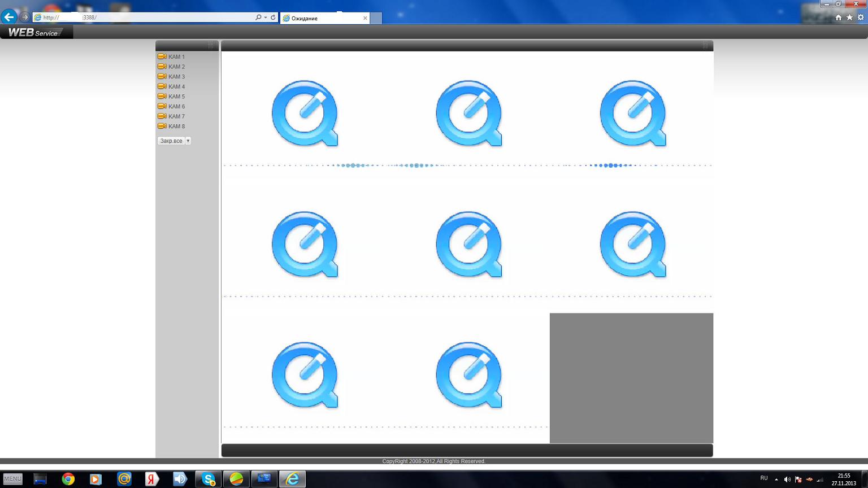Image resolution: width=868 pixels, height=488 pixels.
Task: Select the empty gray video cell
Action: point(631,378)
